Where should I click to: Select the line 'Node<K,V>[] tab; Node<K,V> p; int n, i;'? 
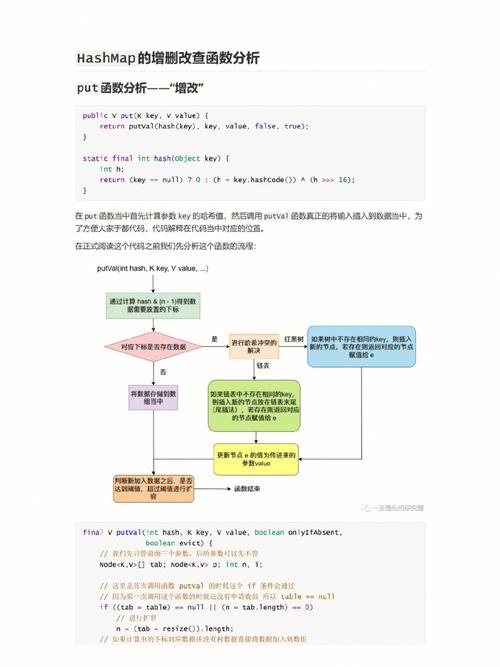coord(181,564)
